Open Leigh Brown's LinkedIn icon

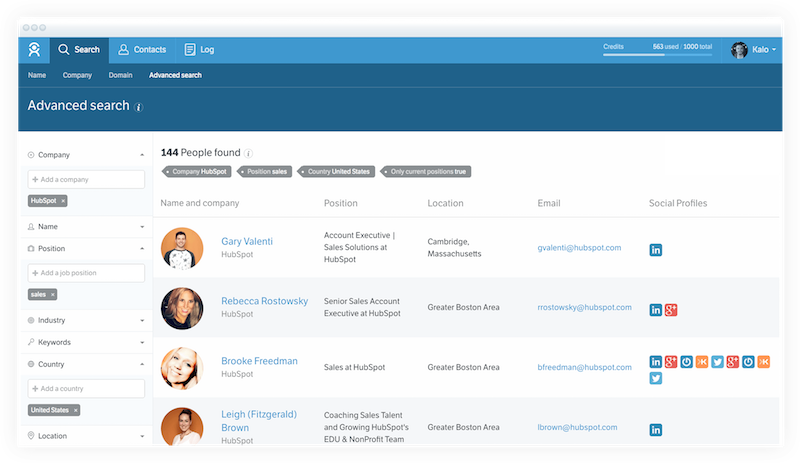coord(656,430)
